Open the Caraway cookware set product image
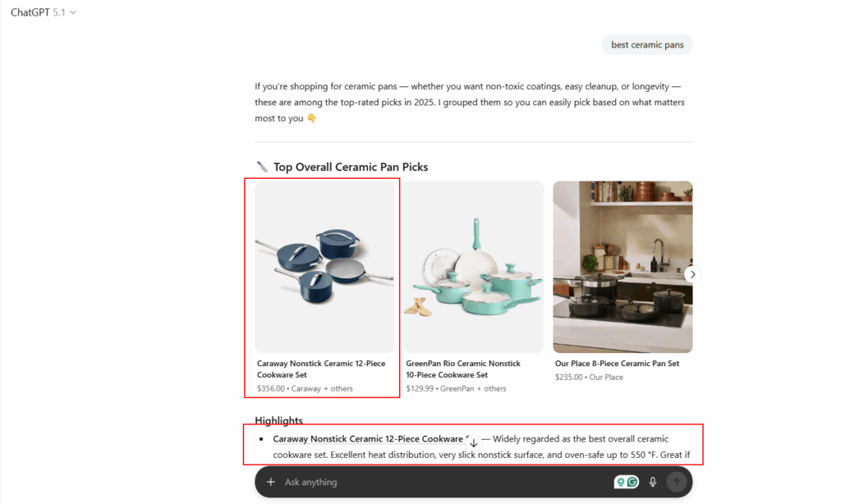The image size is (841, 504). [x=324, y=267]
